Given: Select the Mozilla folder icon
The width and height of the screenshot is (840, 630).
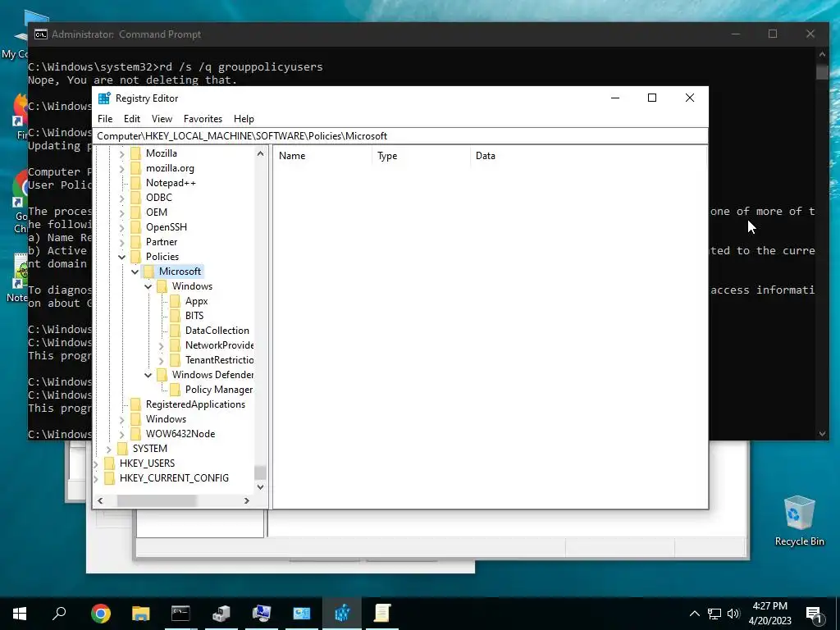Looking at the screenshot, I should (136, 153).
